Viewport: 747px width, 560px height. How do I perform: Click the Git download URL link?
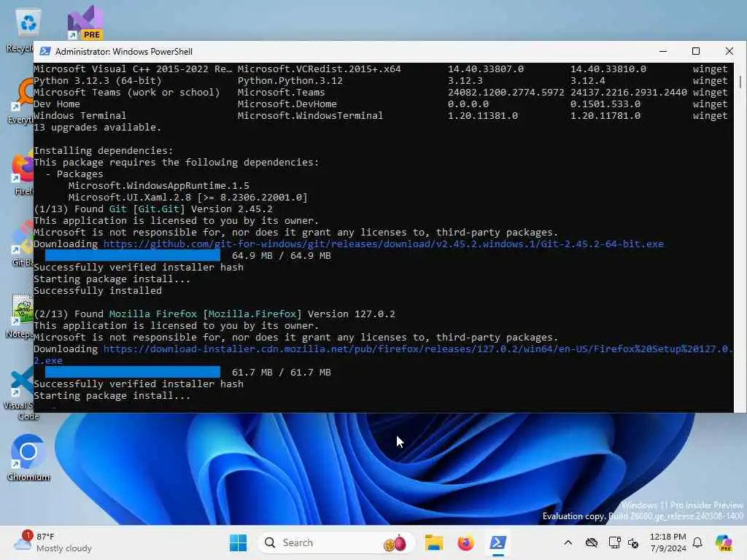pyautogui.click(x=383, y=244)
